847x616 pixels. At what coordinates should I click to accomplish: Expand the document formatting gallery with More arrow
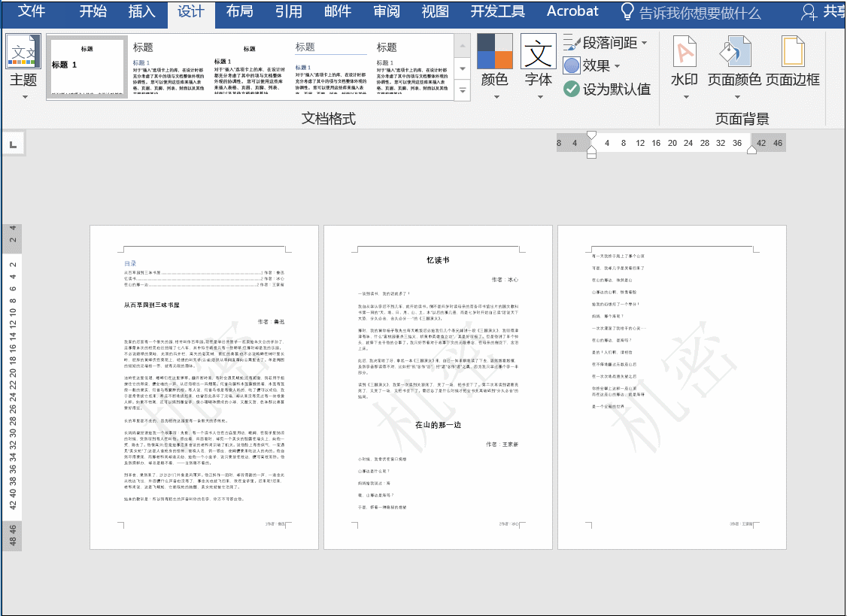[x=463, y=90]
